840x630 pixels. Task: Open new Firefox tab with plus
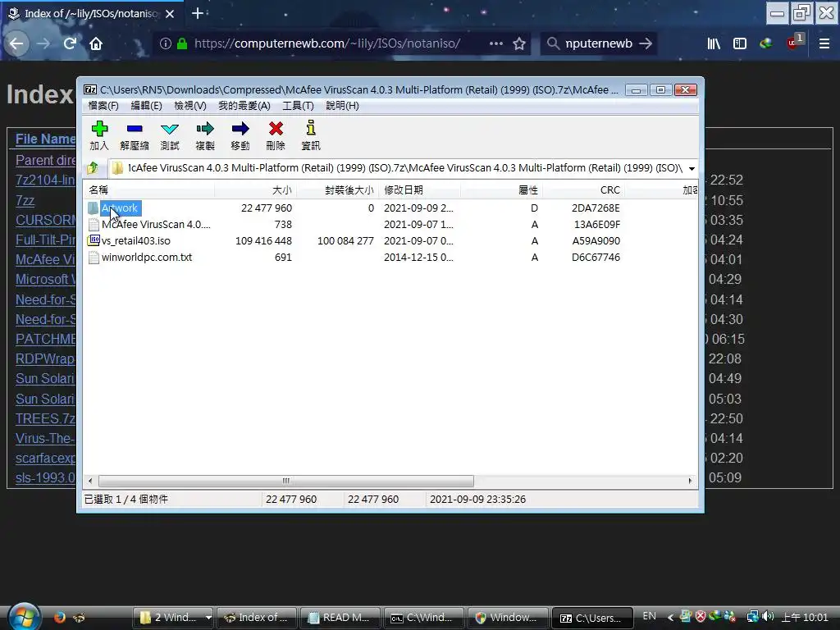pos(197,13)
